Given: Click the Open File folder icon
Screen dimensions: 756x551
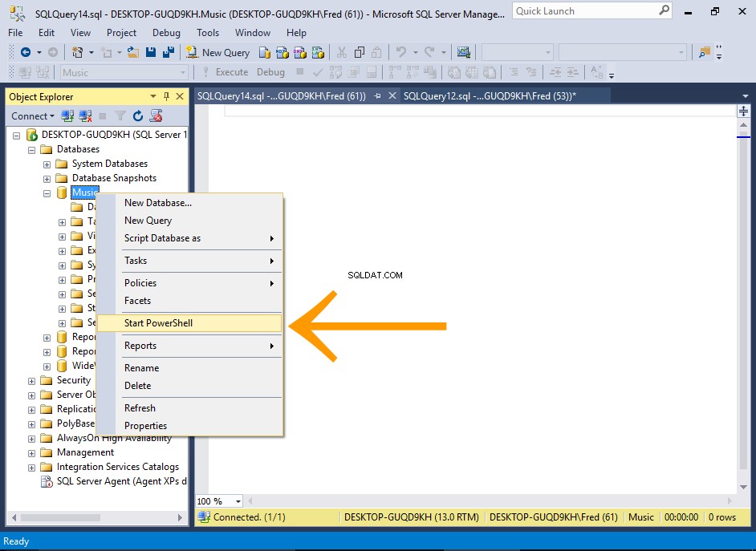Looking at the screenshot, I should point(133,52).
